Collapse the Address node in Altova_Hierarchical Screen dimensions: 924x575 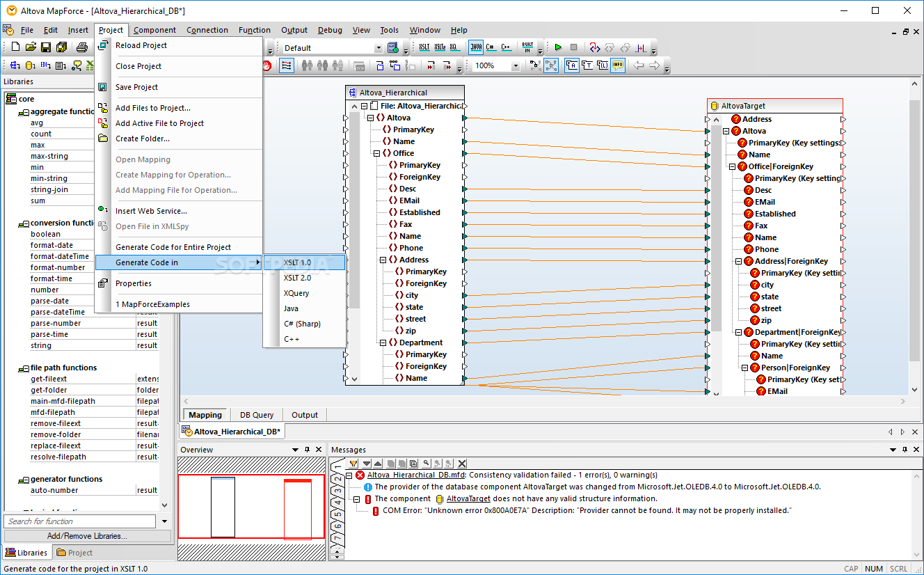383,260
